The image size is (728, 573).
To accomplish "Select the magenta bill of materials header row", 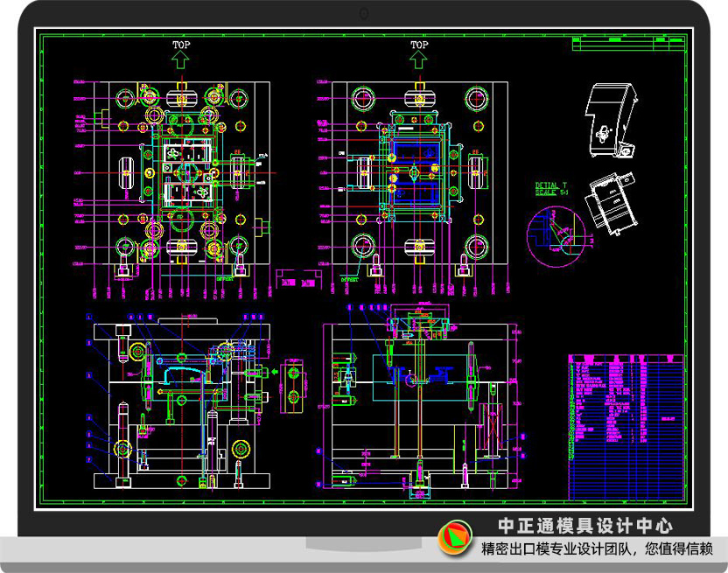I will [x=626, y=359].
